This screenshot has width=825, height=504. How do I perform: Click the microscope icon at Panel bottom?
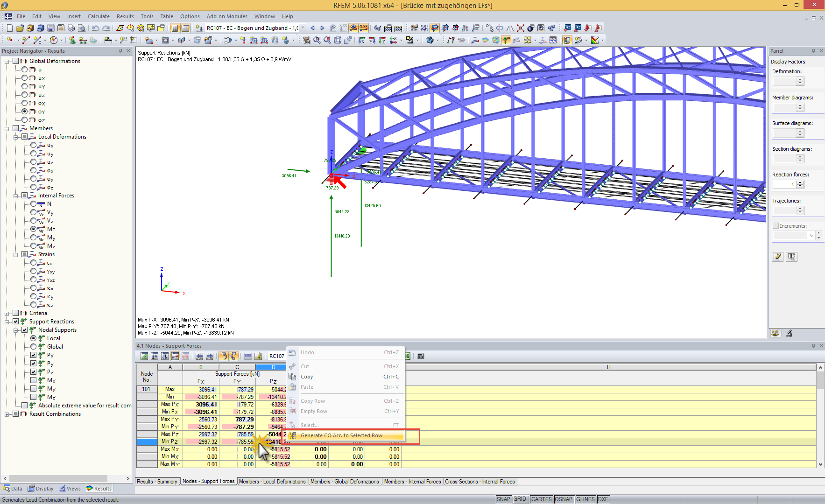(x=789, y=333)
